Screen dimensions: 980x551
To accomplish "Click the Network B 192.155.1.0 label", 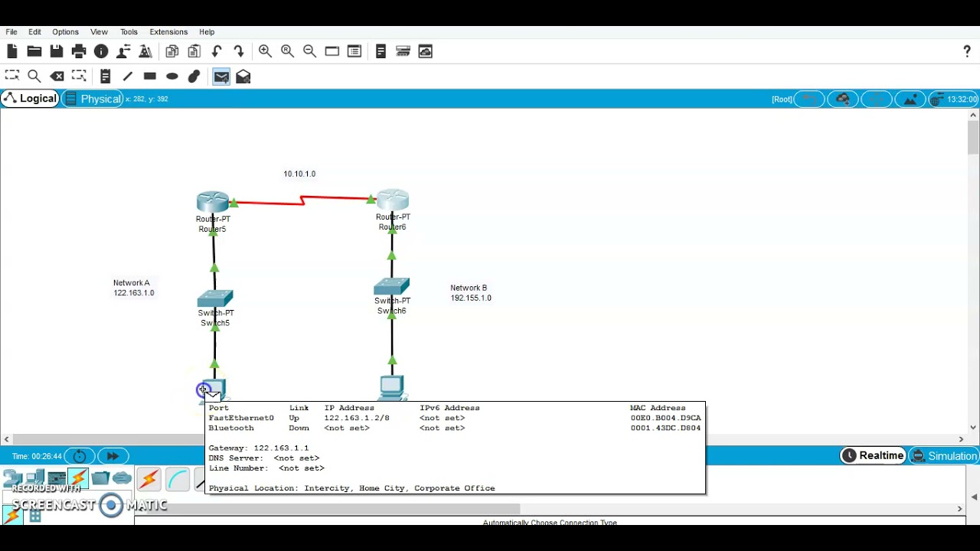I will click(471, 293).
